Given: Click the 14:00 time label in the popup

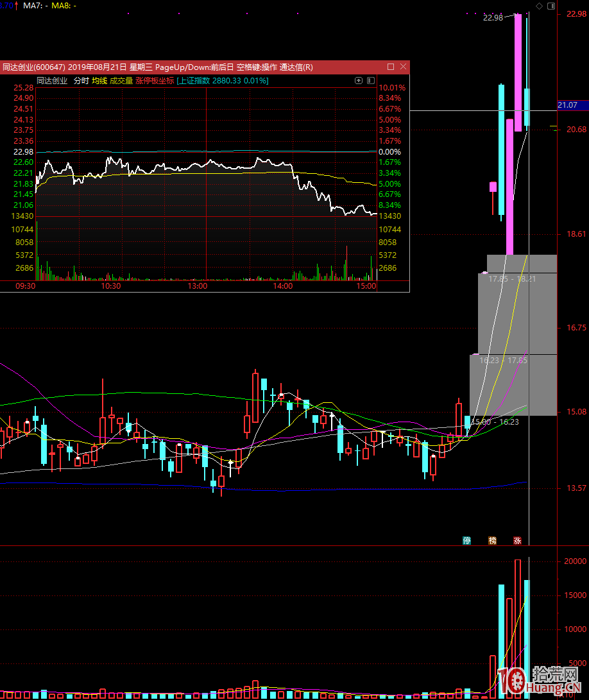Looking at the screenshot, I should [283, 286].
